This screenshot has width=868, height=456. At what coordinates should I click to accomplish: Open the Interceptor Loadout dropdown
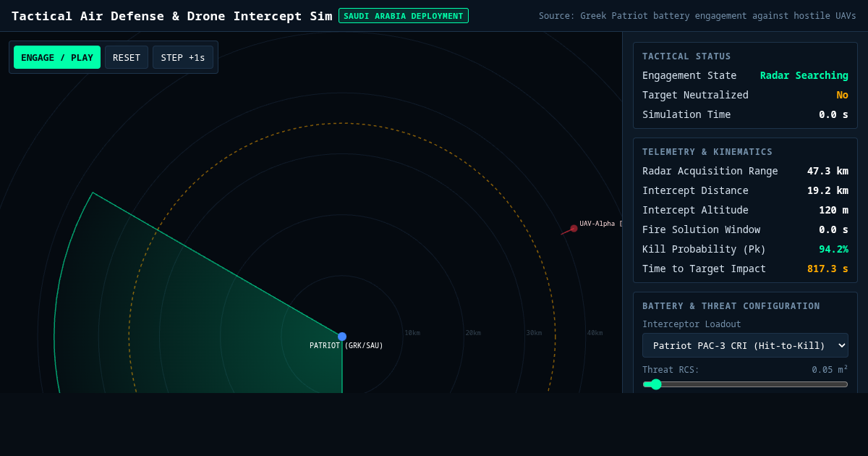pyautogui.click(x=745, y=345)
